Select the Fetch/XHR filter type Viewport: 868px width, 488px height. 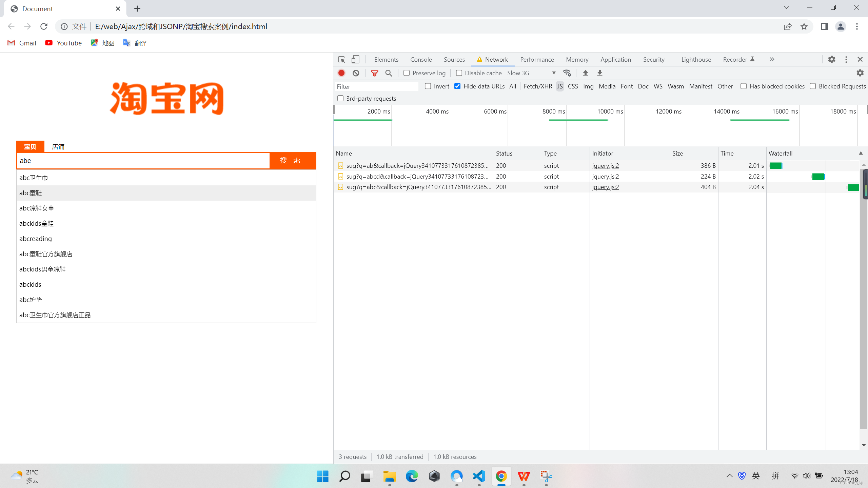tap(538, 86)
